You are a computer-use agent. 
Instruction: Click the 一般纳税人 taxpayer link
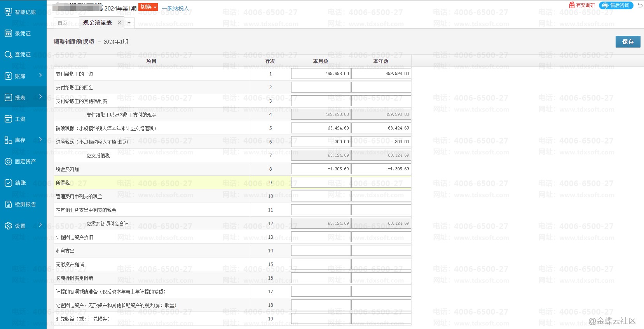pos(175,8)
